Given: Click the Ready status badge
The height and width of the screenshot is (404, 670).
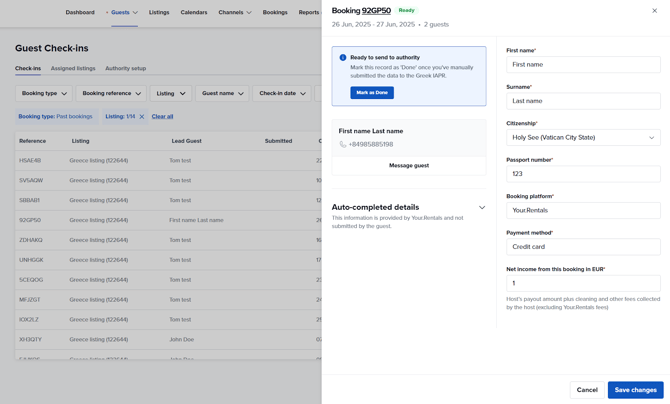Looking at the screenshot, I should point(406,10).
